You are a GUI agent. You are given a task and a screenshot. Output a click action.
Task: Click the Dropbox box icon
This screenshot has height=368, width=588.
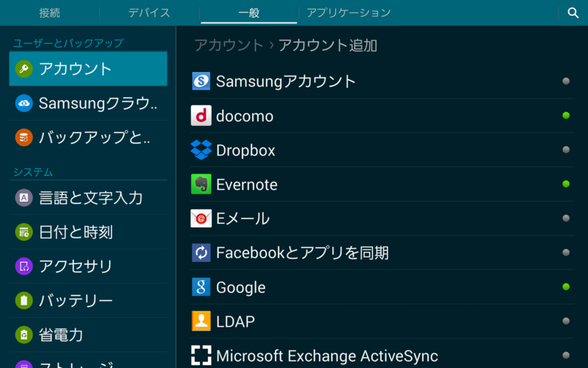[x=201, y=150]
